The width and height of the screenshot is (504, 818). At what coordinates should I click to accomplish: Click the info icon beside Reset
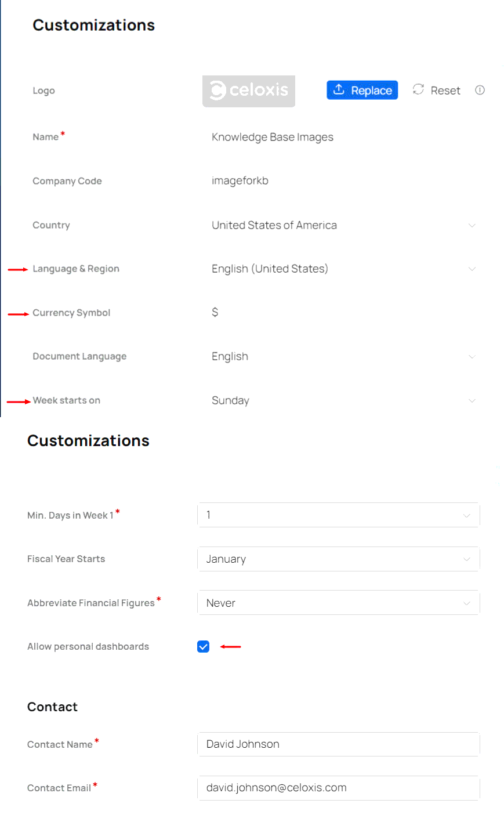(480, 90)
